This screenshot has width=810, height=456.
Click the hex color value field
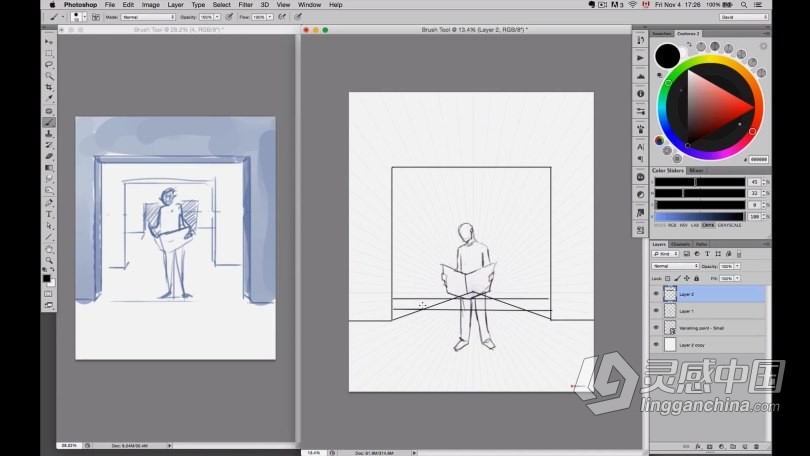pos(758,158)
